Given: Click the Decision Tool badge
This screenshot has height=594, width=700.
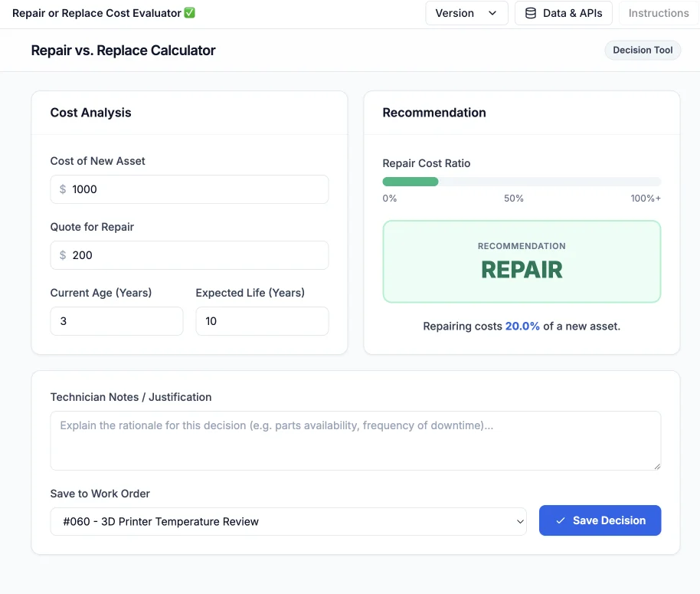Looking at the screenshot, I should (643, 51).
